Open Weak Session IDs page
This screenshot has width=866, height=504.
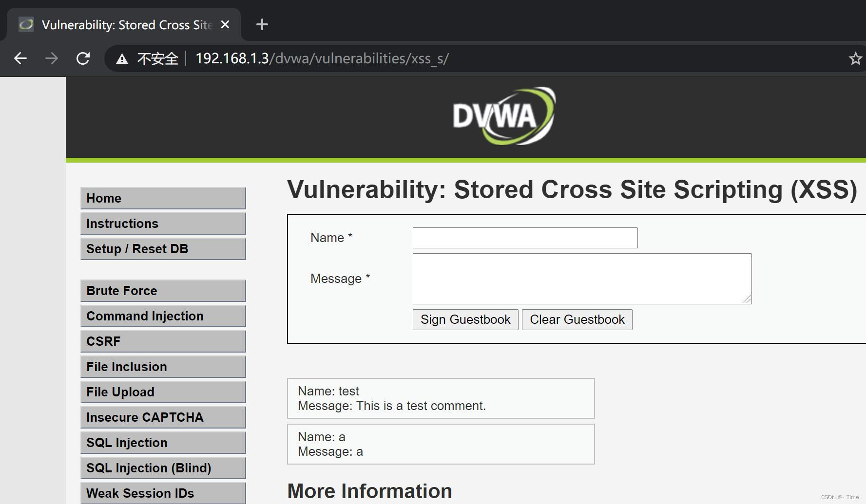(163, 493)
